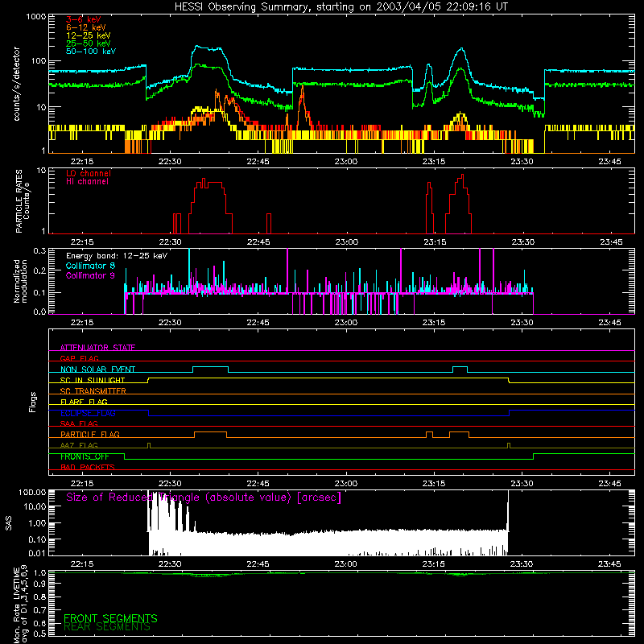Click the '0.5' value on the livetime axis
The image size is (644, 644).
point(39,634)
